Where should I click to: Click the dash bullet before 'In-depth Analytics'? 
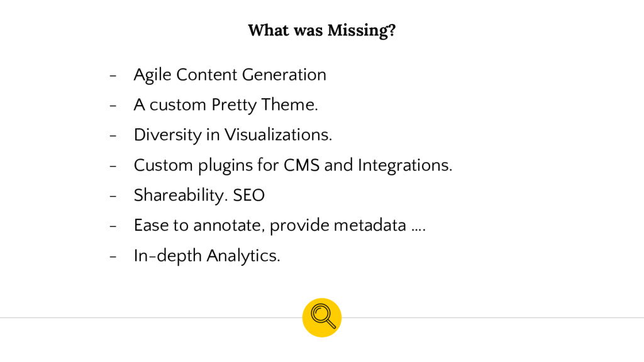[113, 256]
